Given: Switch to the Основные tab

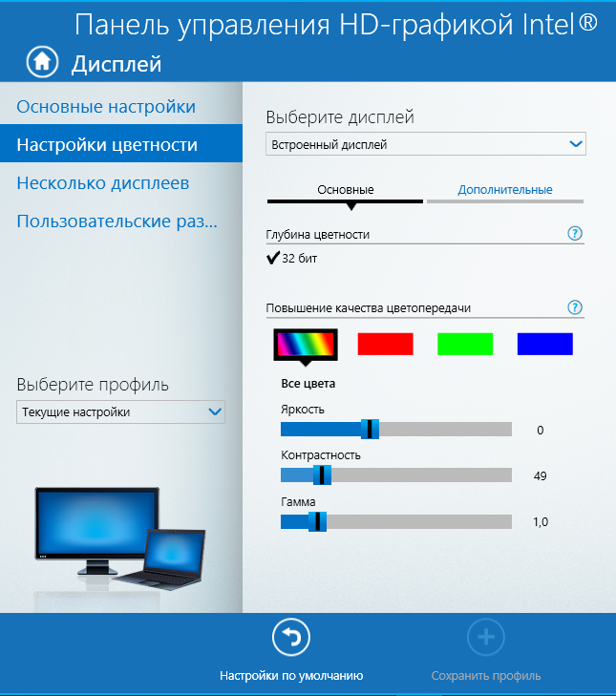Looking at the screenshot, I should [345, 190].
